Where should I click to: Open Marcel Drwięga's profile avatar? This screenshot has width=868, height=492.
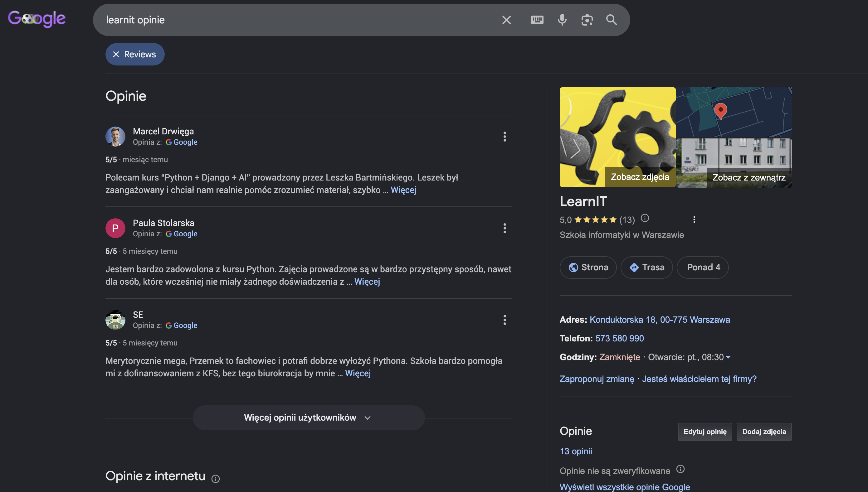tap(115, 137)
